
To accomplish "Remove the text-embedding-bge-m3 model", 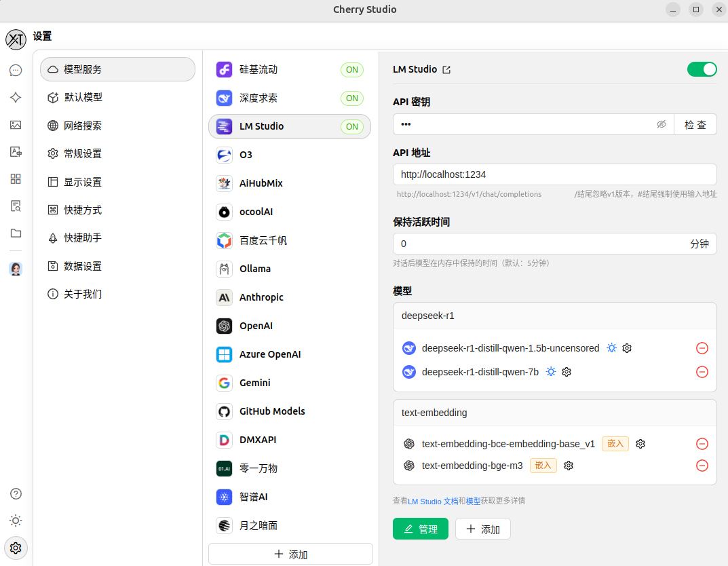I will [x=702, y=466].
